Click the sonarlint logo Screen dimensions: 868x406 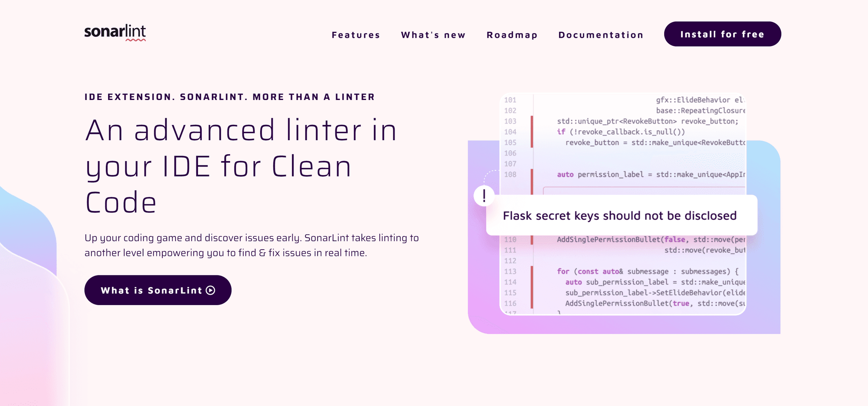115,32
